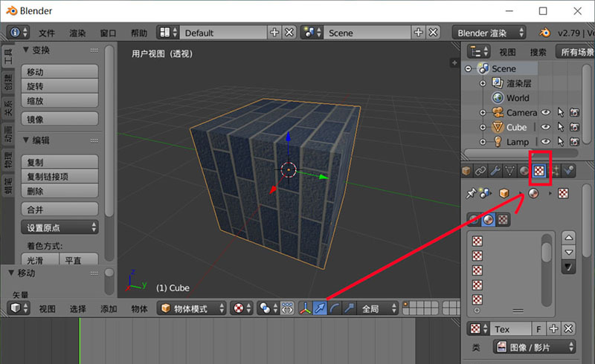The image size is (595, 364).
Task: Enable the rotate manipulator
Action: click(x=334, y=308)
